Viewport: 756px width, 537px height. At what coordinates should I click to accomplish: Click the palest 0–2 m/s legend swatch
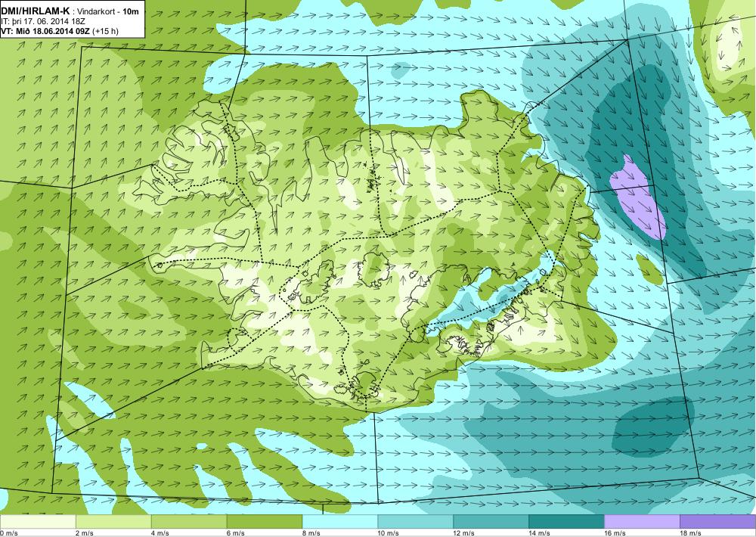pyautogui.click(x=38, y=522)
